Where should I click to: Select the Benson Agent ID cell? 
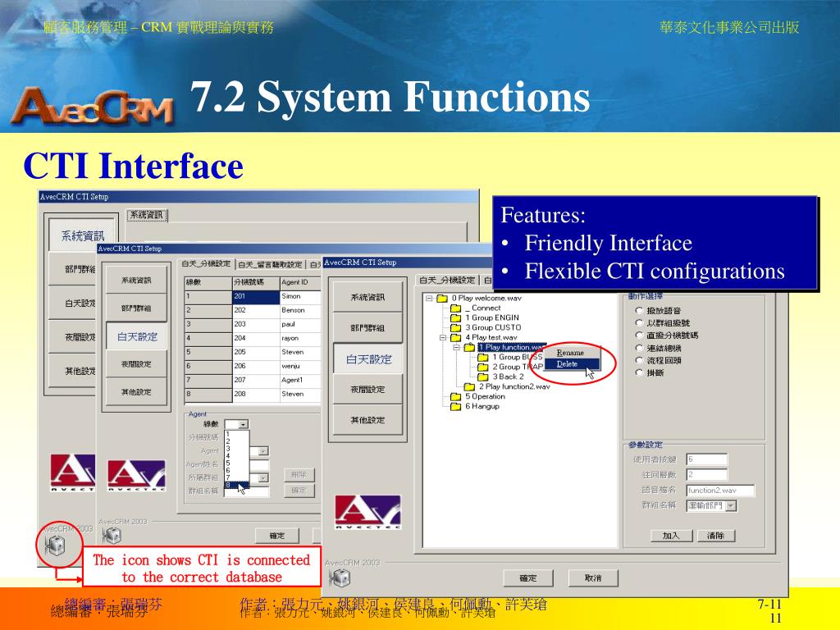tap(300, 310)
